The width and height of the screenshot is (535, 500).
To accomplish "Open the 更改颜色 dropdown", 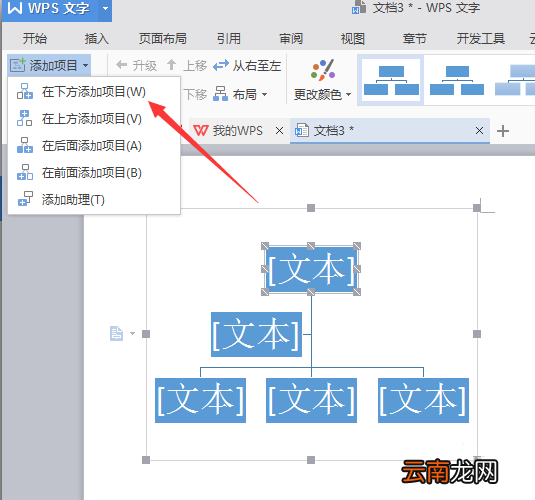I will [322, 94].
